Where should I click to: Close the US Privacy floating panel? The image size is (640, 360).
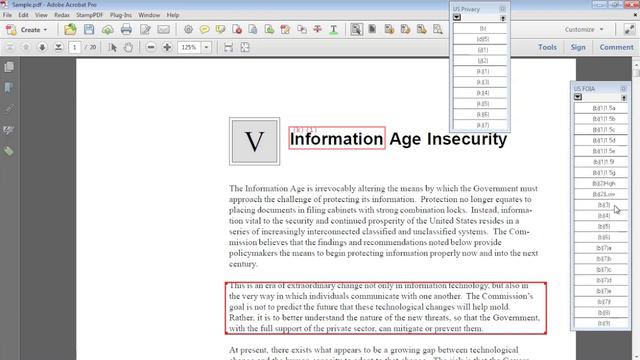502,9
